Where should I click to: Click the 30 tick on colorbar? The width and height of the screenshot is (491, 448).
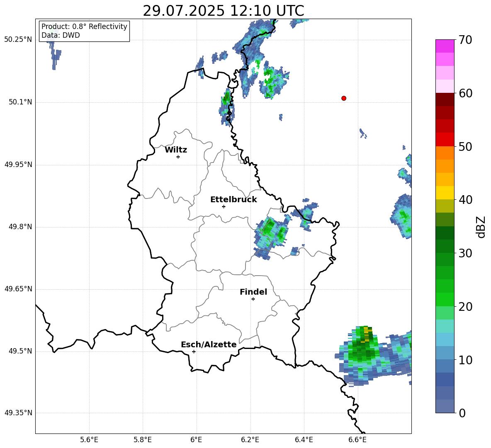pos(465,253)
